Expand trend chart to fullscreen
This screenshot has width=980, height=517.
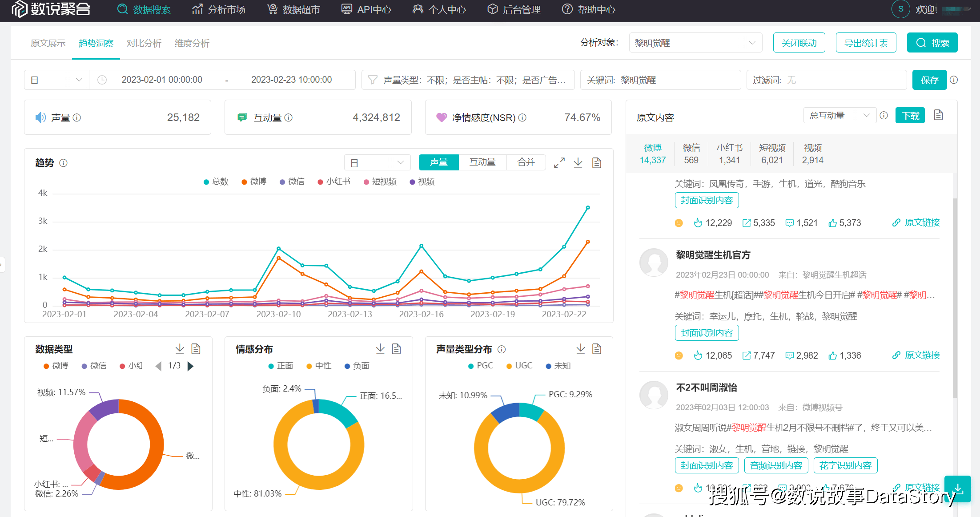pos(559,163)
